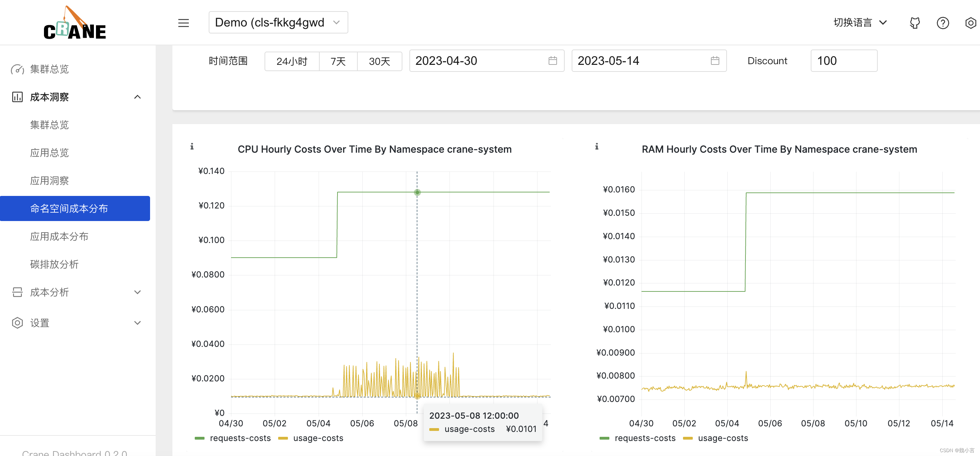This screenshot has height=456, width=980.
Task: Click the 设置 hexagon icon in sidebar
Action: click(x=17, y=322)
